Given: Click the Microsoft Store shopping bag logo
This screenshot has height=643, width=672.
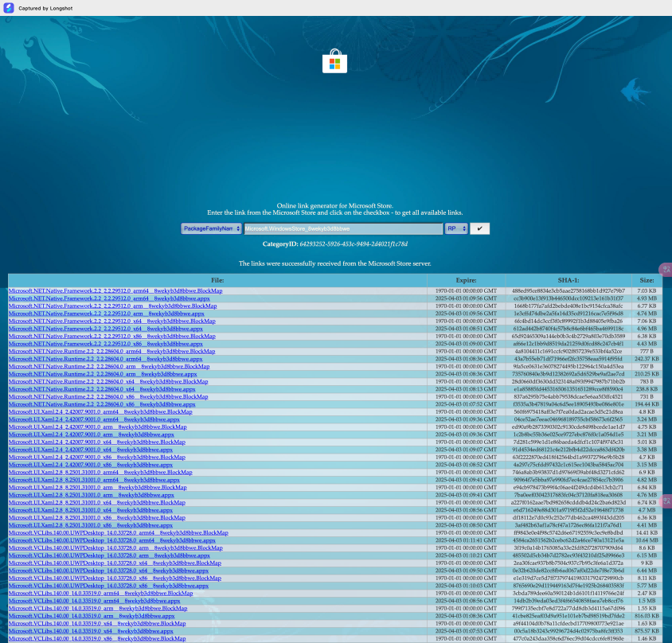Looking at the screenshot, I should tap(334, 61).
